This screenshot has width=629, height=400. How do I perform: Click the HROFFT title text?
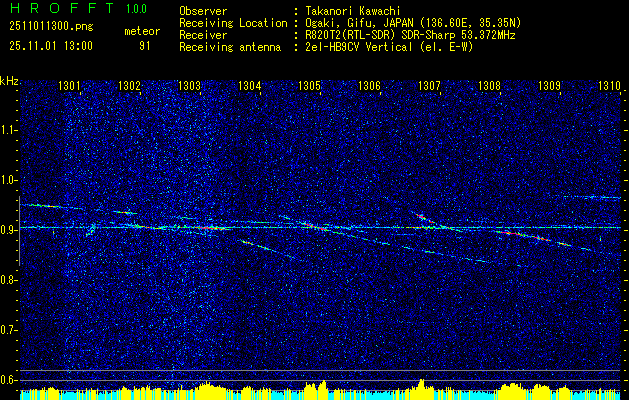63,8
